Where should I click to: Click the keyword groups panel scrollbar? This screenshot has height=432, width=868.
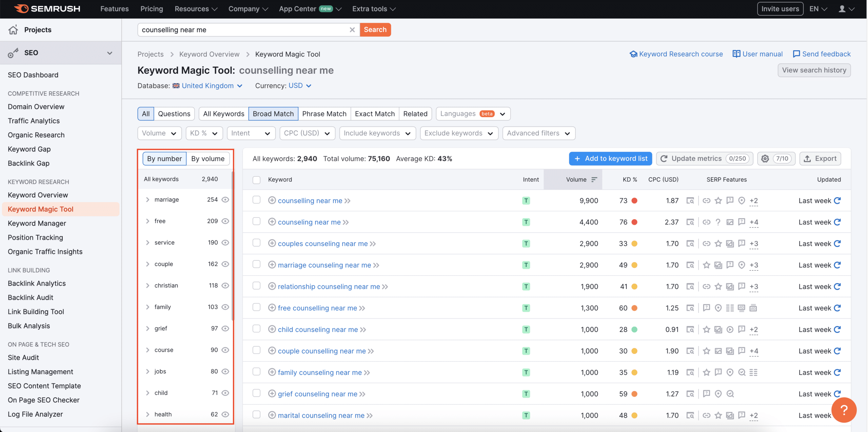click(233, 246)
